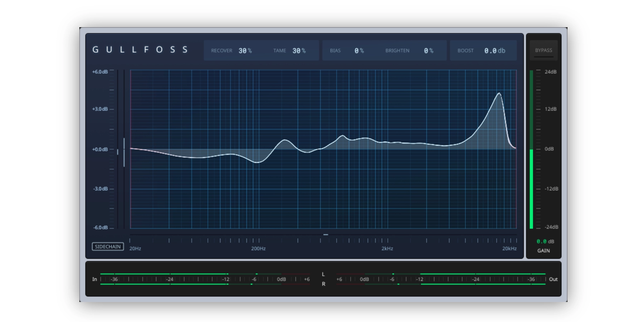The width and height of the screenshot is (644, 322).
Task: Click the vertical level indicator beside +0.0dB
Action: click(x=124, y=152)
